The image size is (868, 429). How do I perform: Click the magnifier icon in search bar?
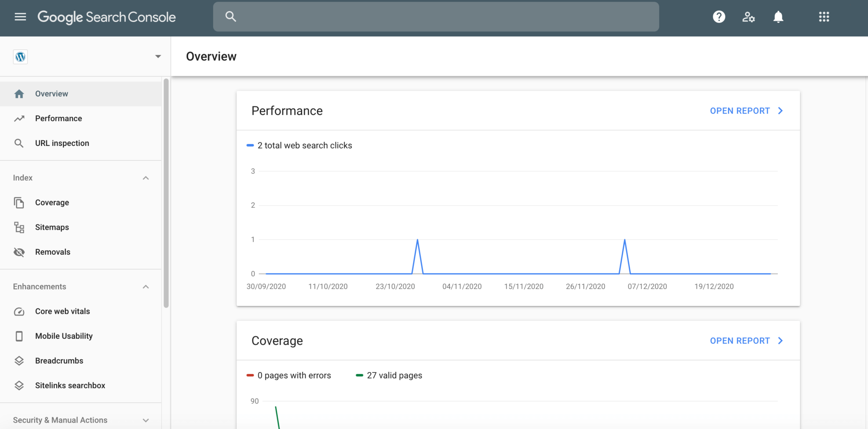[x=231, y=17]
